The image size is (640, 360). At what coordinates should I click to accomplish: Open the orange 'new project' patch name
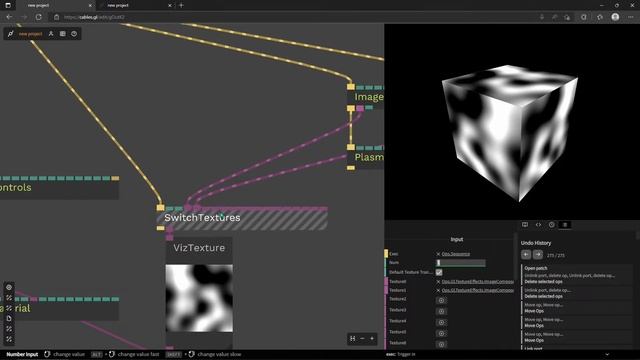click(x=30, y=34)
